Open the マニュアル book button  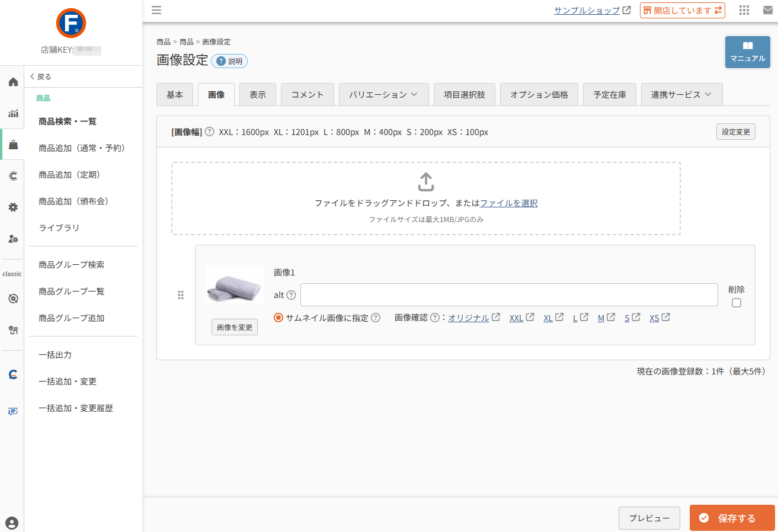coord(748,52)
